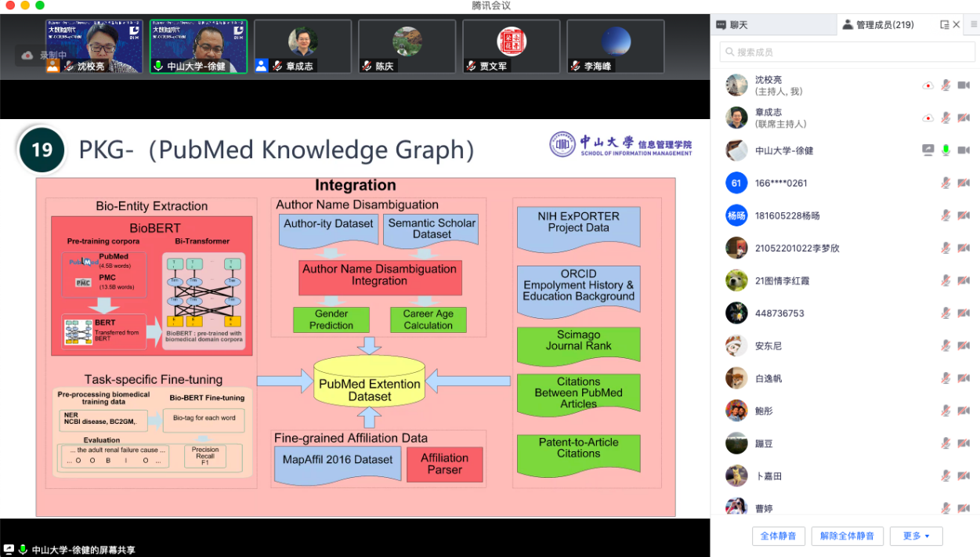Viewport: 980px width, 557px height.
Task: Click microphone icon for 白逸帆
Action: tap(946, 378)
